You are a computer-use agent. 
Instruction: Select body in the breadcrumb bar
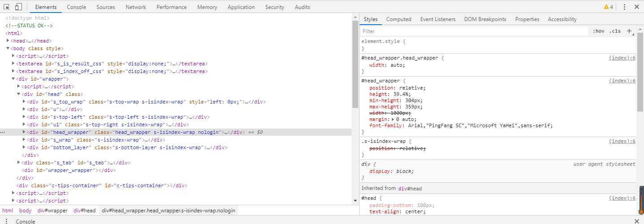[x=26, y=211]
